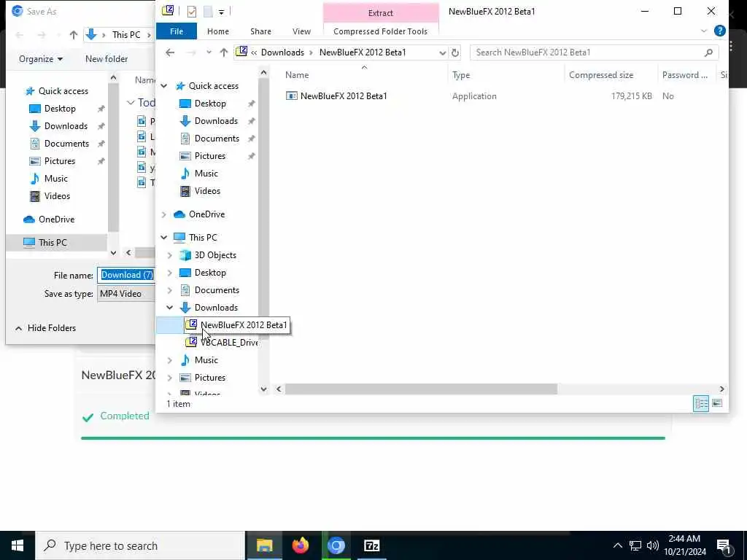The image size is (747, 560).
Task: Open Save as type MP4 Video dropdown
Action: coord(127,294)
